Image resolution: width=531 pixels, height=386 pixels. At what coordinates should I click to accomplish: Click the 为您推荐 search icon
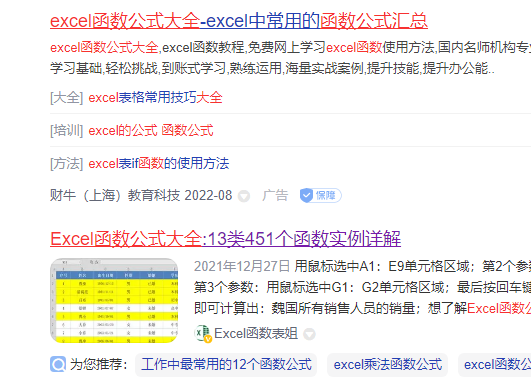click(58, 364)
